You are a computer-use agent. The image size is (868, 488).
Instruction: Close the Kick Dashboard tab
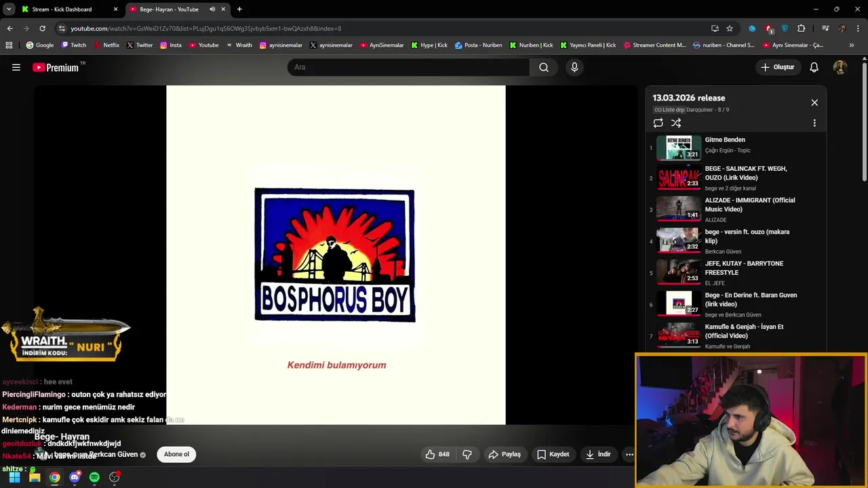115,9
